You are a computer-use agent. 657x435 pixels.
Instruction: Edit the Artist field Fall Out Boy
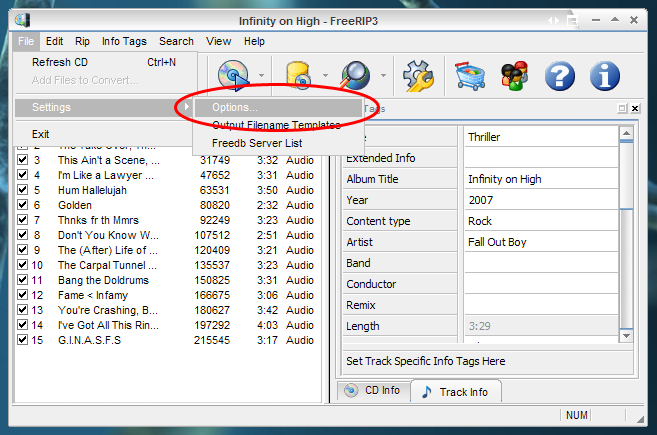[541, 242]
